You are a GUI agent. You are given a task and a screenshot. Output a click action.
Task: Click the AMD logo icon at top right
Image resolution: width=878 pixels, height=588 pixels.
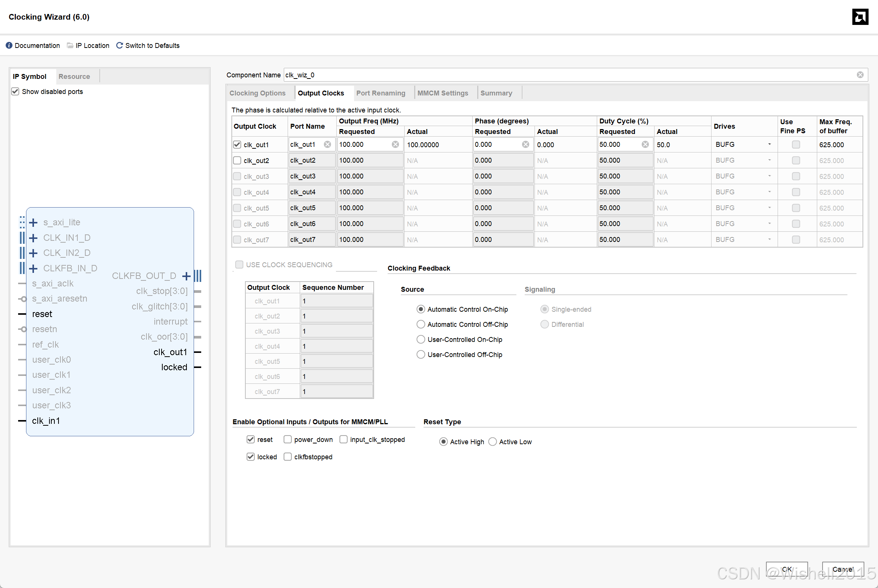(x=860, y=17)
